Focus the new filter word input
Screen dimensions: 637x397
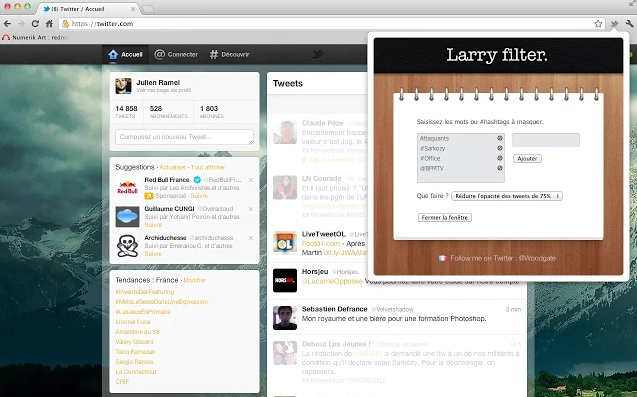546,140
